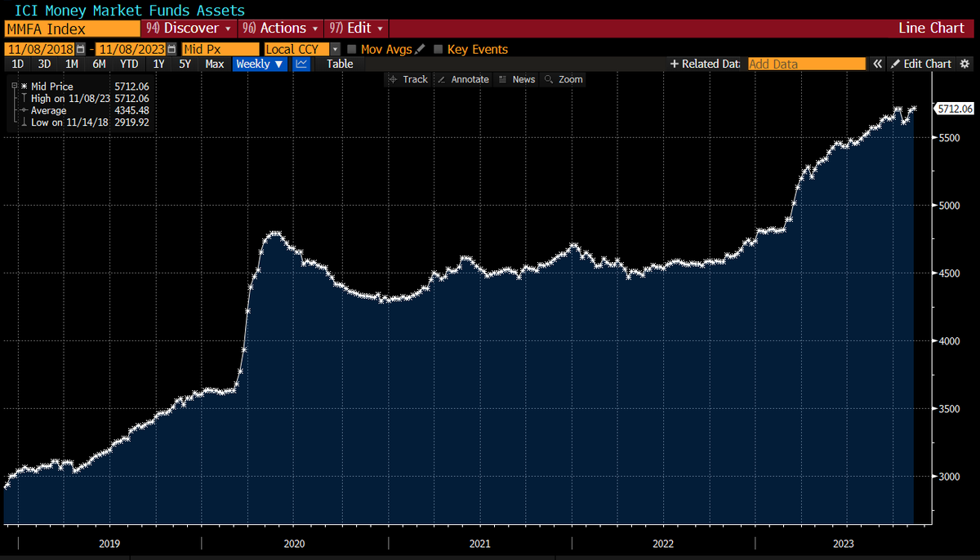Screen dimensions: 980x560
Task: Enable the Mov Avgs checkbox
Action: click(353, 49)
